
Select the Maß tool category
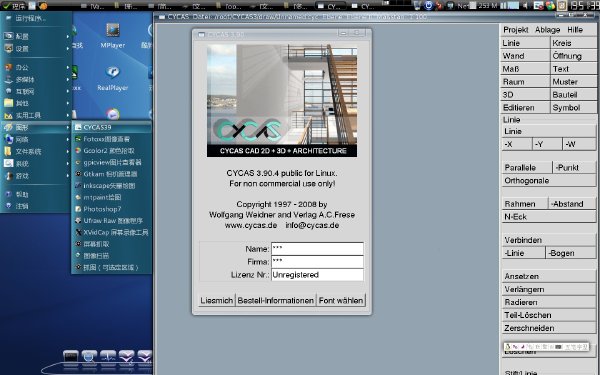(x=525, y=69)
